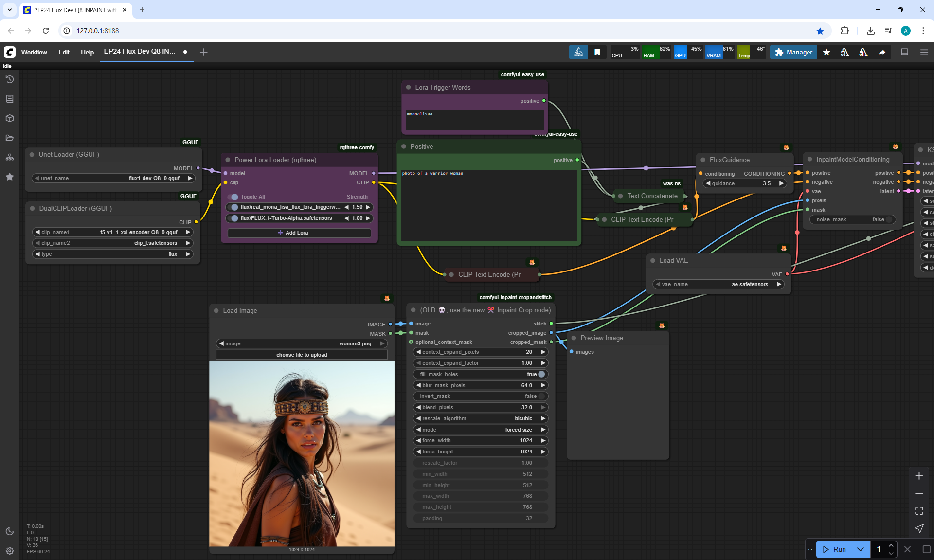
Task: Open the workflows folder sidebar icon
Action: coord(10,138)
